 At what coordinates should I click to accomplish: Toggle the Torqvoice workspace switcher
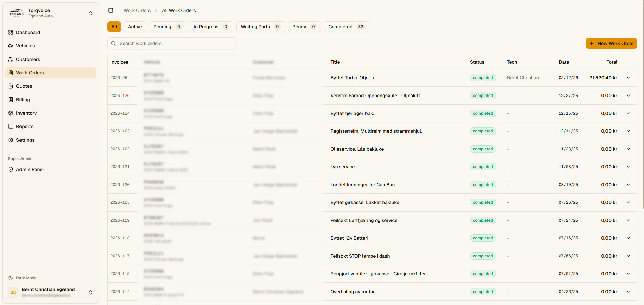[91, 13]
